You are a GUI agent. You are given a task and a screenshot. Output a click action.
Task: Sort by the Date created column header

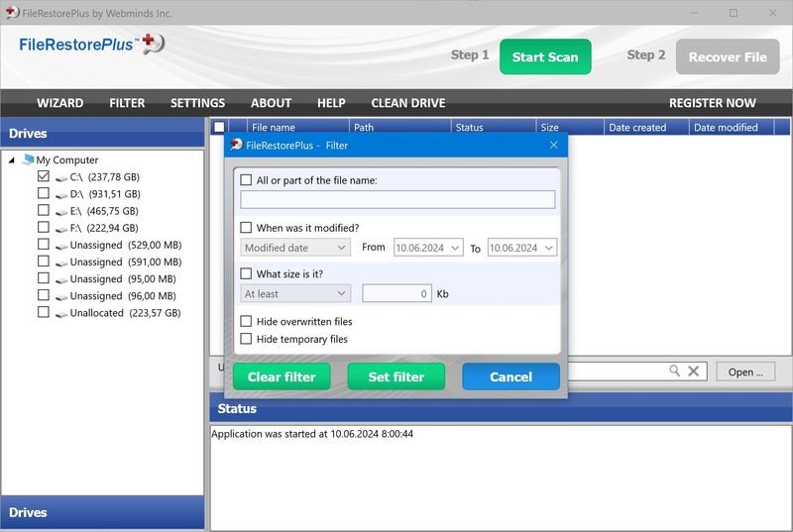(647, 127)
